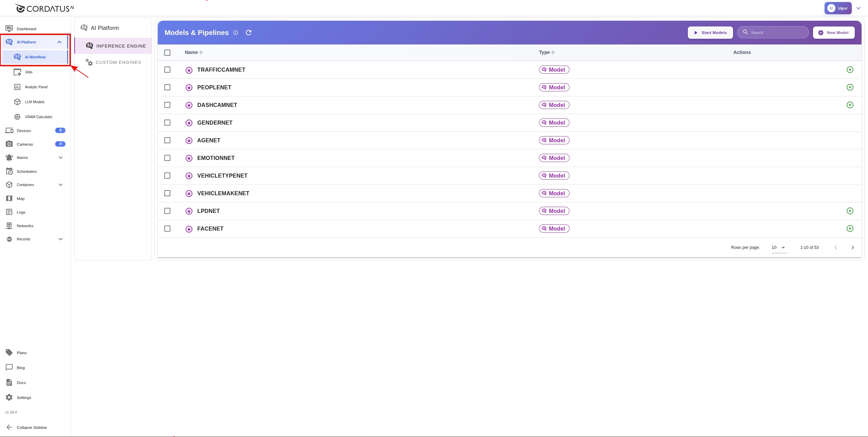868x437 pixels.
Task: Select the Inference Engine tab
Action: pyautogui.click(x=120, y=46)
